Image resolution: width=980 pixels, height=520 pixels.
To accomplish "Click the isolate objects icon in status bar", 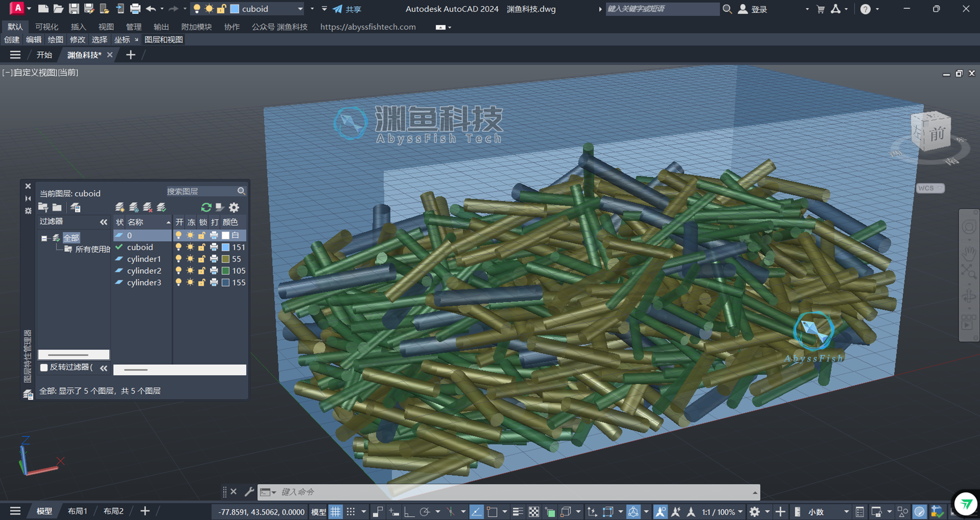I will coord(902,512).
